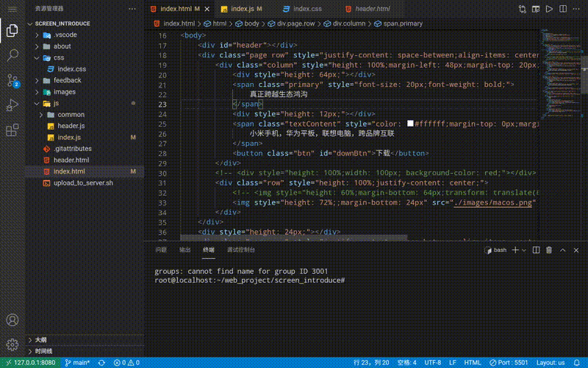The width and height of the screenshot is (588, 368).
Task: Expand the images folder
Action: (x=64, y=92)
